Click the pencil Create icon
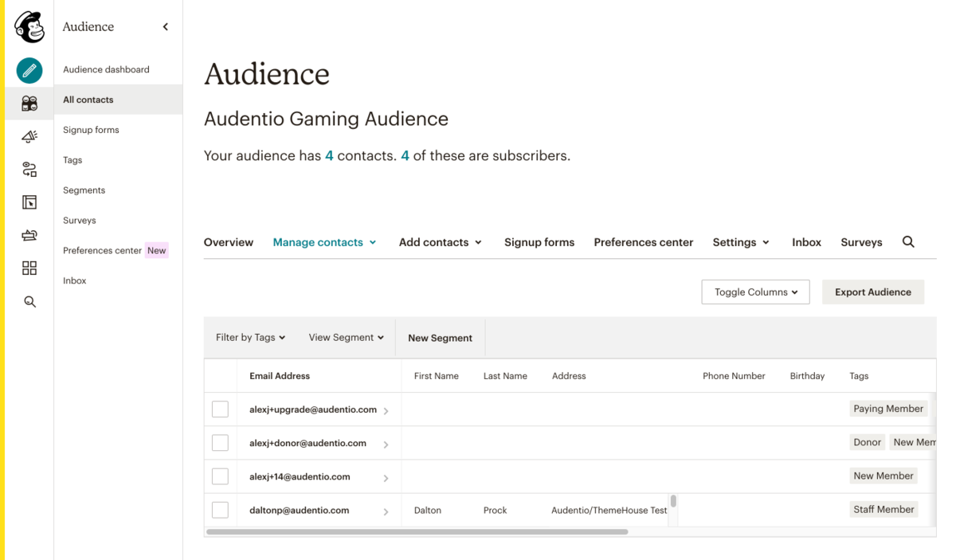 29,71
